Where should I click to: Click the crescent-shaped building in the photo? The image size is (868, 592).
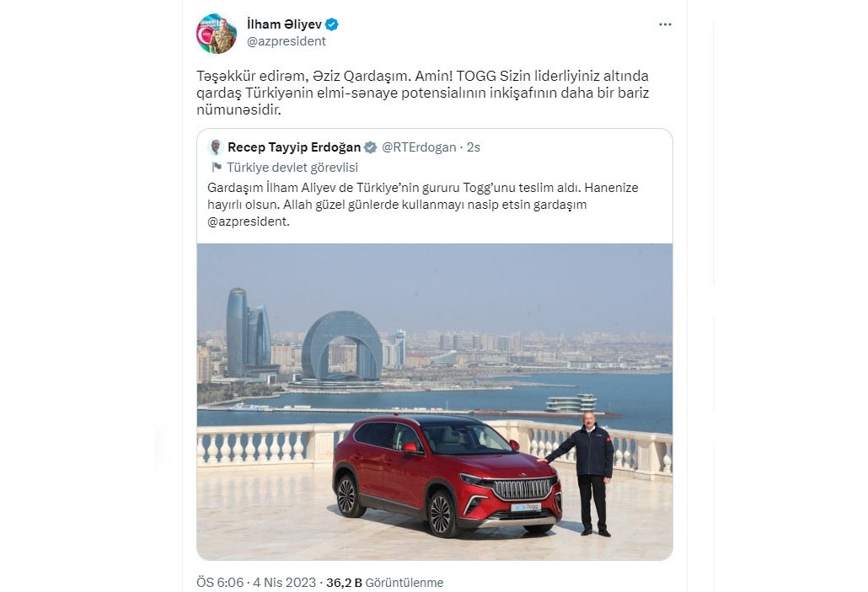[341, 346]
